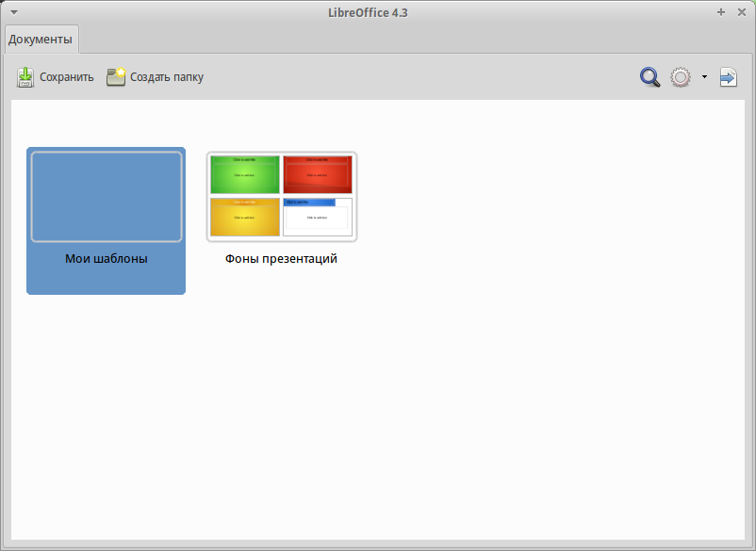Click the Фоны презентаций caption text
Screen dimensions: 756x551
click(281, 259)
